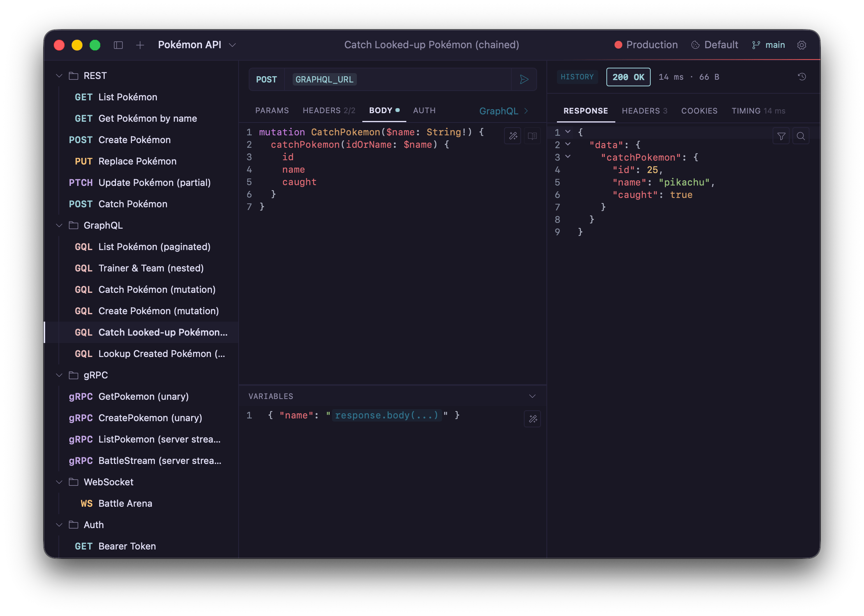Collapse the gRPC folder chevron
The height and width of the screenshot is (616, 864).
[59, 375]
